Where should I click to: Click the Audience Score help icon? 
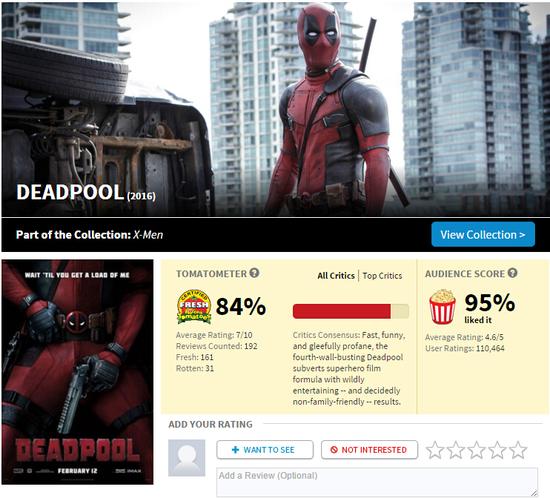coord(512,273)
